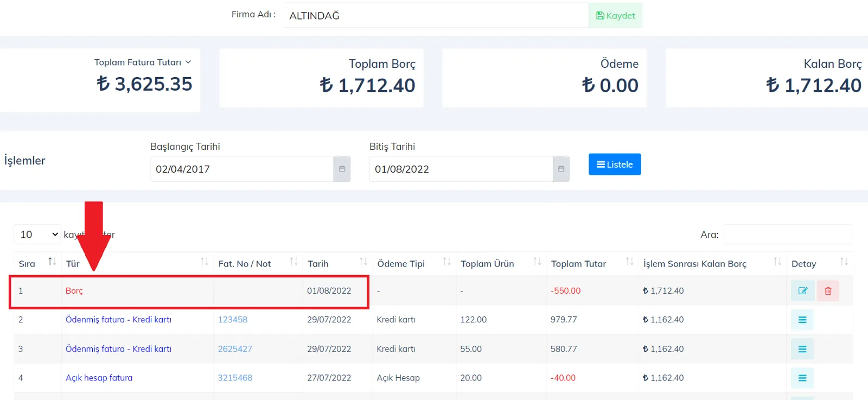Open invoice number 123458 link

point(233,320)
